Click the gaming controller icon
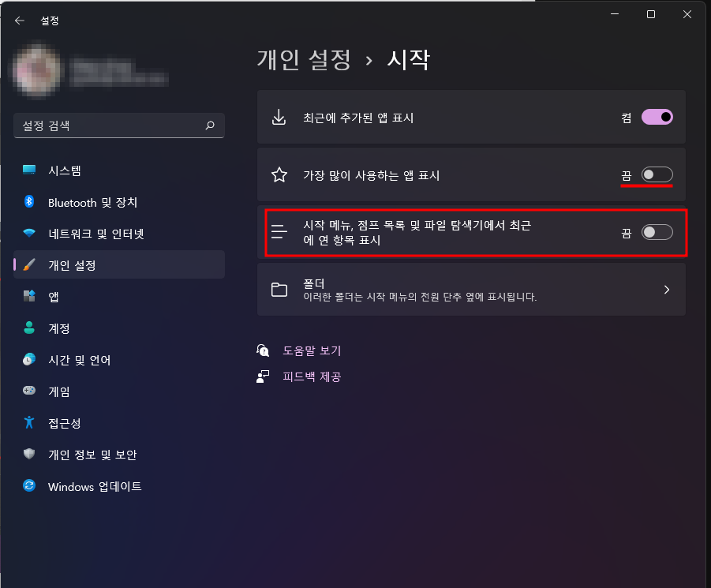This screenshot has width=711, height=588. point(29,391)
